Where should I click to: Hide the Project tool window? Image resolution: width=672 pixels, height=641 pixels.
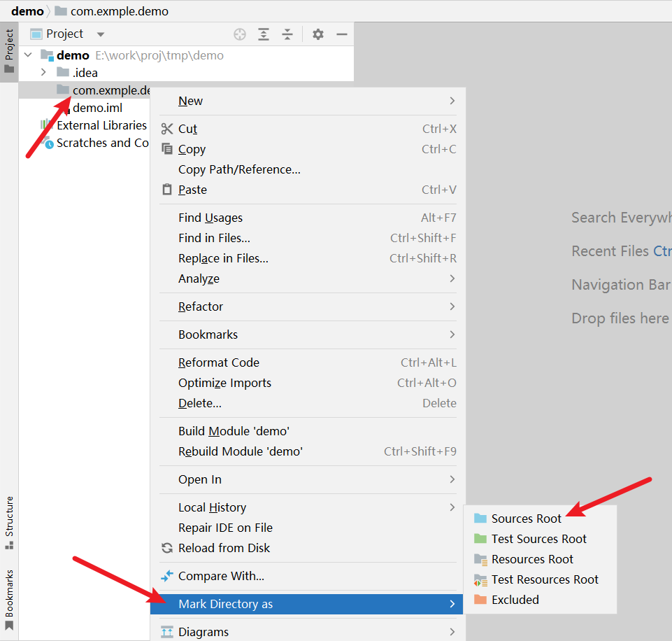click(x=341, y=34)
